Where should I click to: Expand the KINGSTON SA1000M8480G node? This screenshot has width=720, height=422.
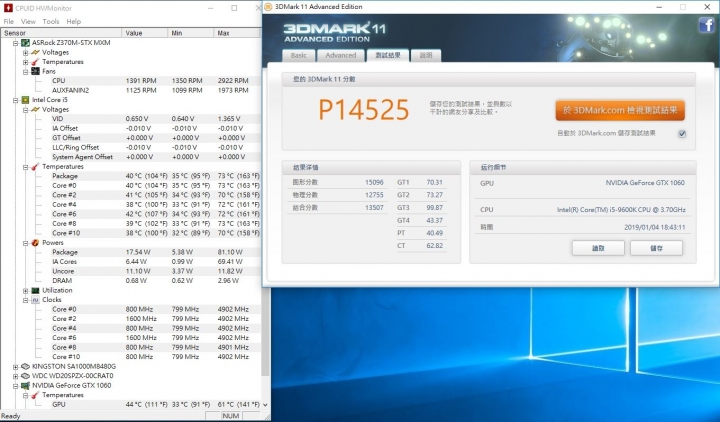(x=15, y=367)
